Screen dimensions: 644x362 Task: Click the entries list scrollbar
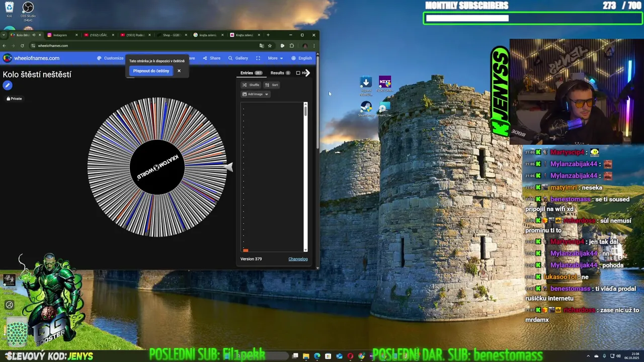[305, 112]
